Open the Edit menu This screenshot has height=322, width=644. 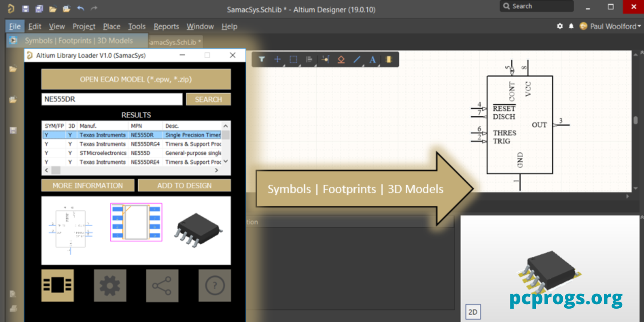(x=35, y=26)
